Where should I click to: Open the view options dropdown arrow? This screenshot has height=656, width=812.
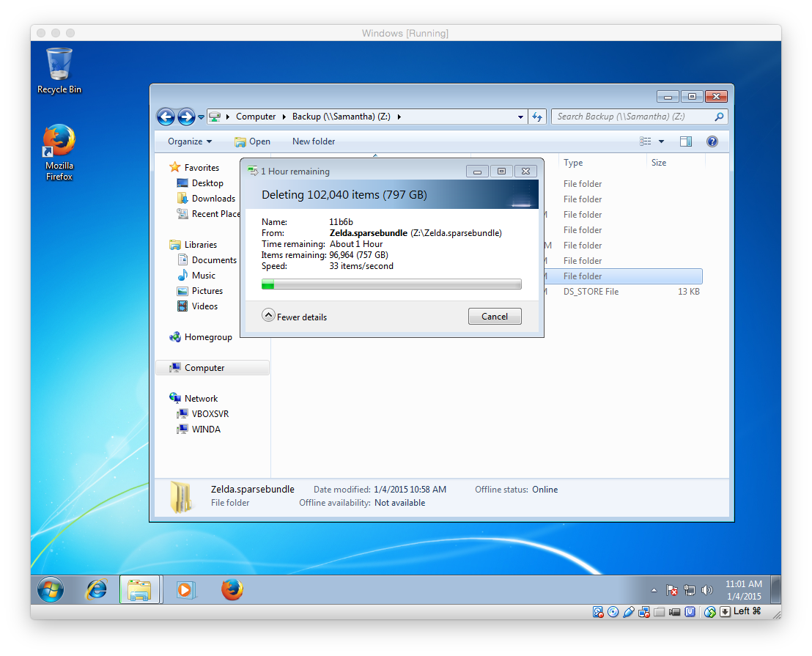click(x=661, y=141)
